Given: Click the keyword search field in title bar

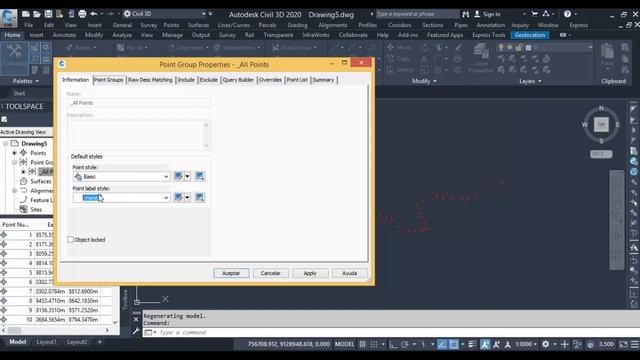Looking at the screenshot, I should (417, 14).
